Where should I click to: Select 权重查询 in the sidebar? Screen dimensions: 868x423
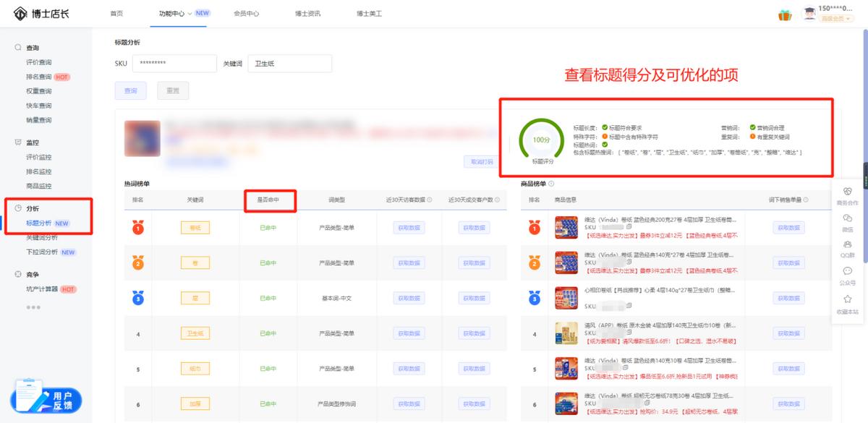tap(39, 91)
